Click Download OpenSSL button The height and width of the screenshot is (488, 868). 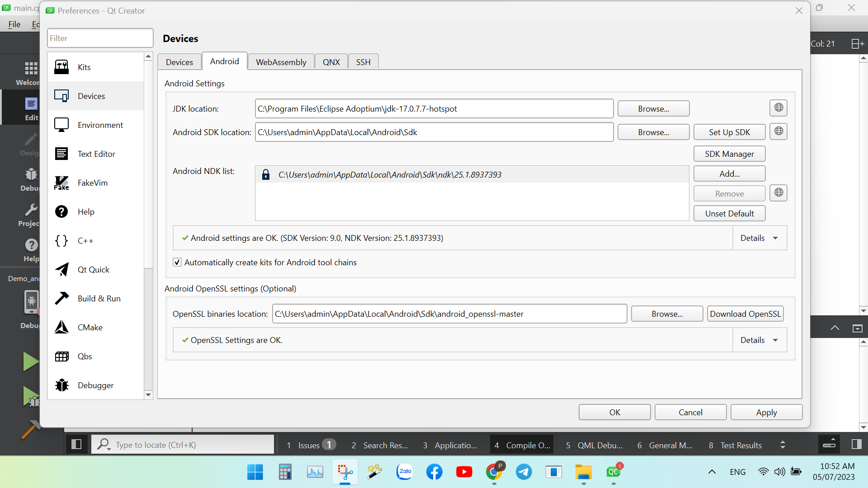(745, 314)
